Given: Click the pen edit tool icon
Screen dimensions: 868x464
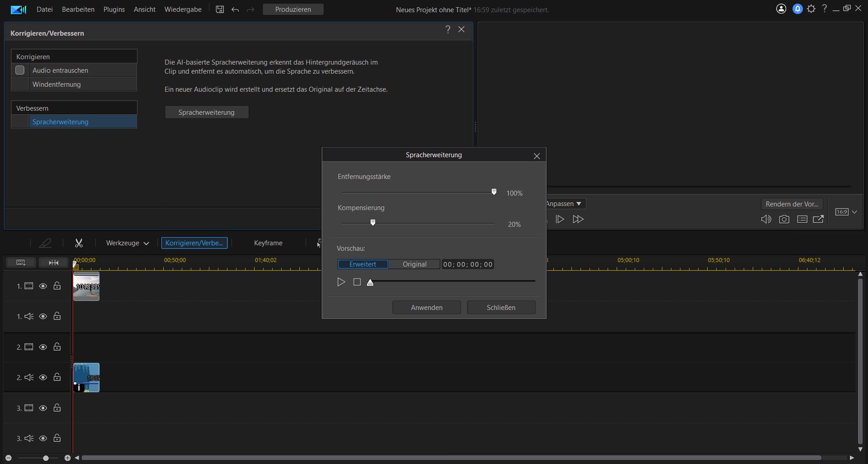Looking at the screenshot, I should pos(45,243).
